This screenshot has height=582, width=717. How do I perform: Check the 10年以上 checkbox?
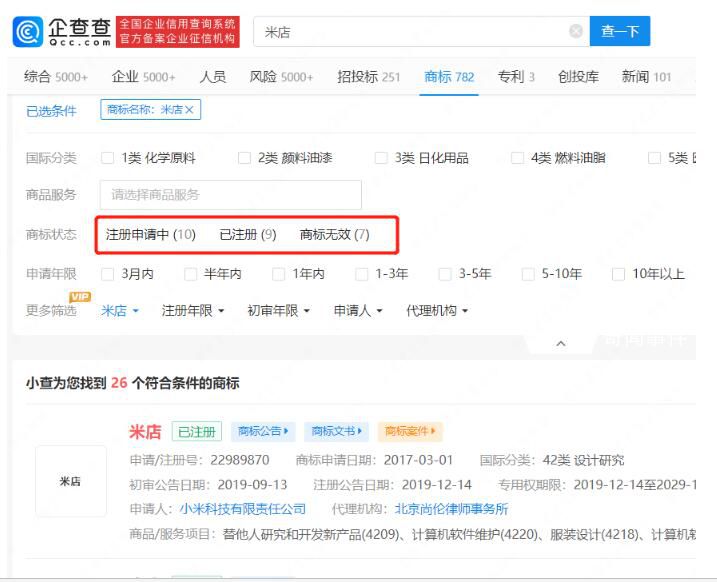tap(618, 274)
